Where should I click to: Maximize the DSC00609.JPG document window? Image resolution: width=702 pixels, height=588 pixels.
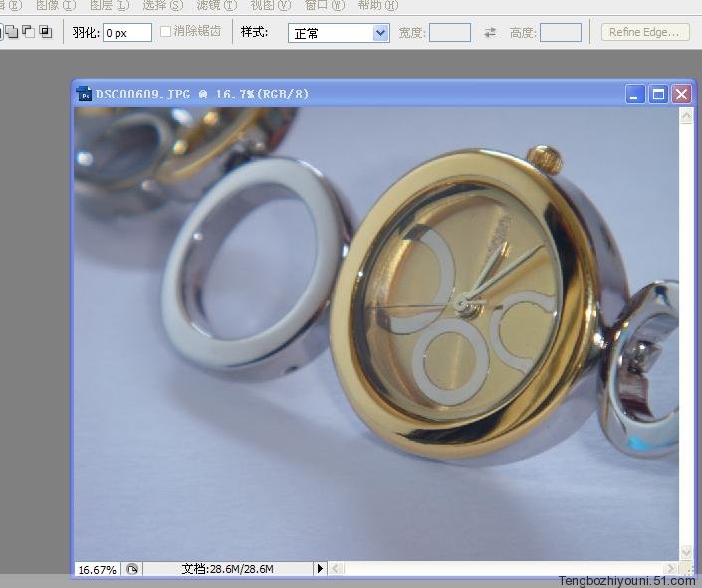(x=658, y=94)
